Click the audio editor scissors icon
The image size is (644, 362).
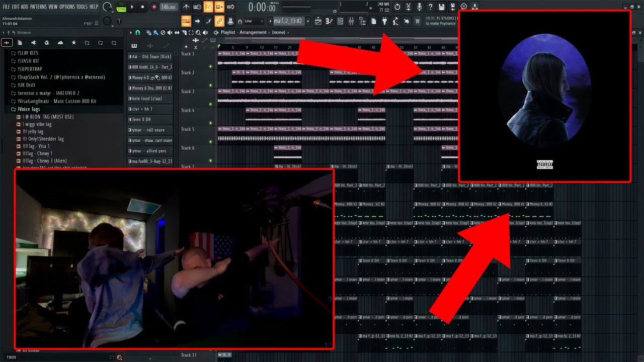tap(409, 7)
